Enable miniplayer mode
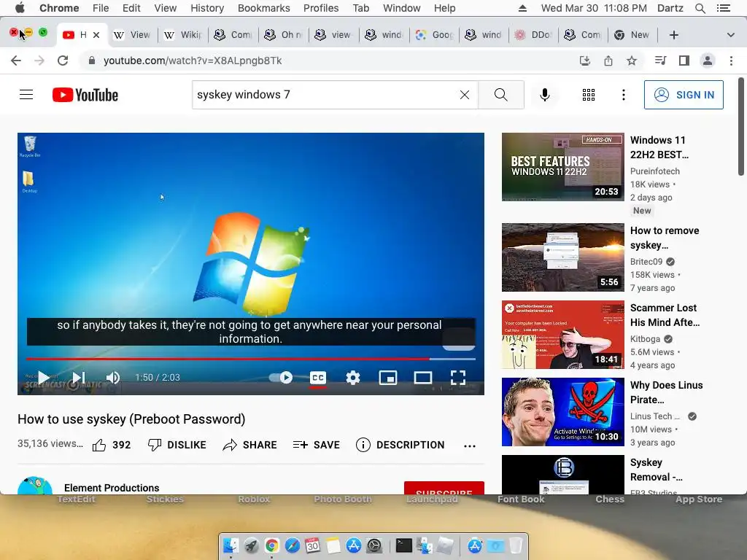747x560 pixels. click(x=388, y=378)
